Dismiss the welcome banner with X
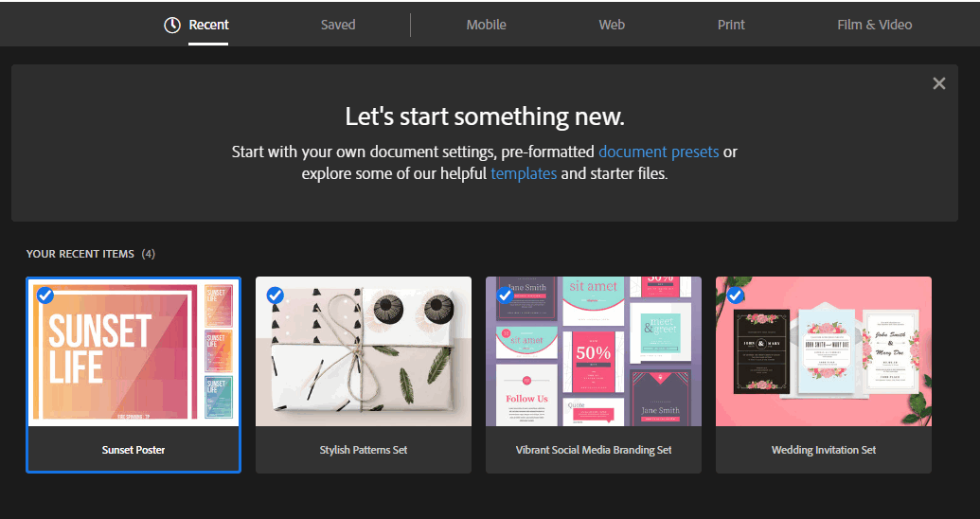 [x=938, y=83]
